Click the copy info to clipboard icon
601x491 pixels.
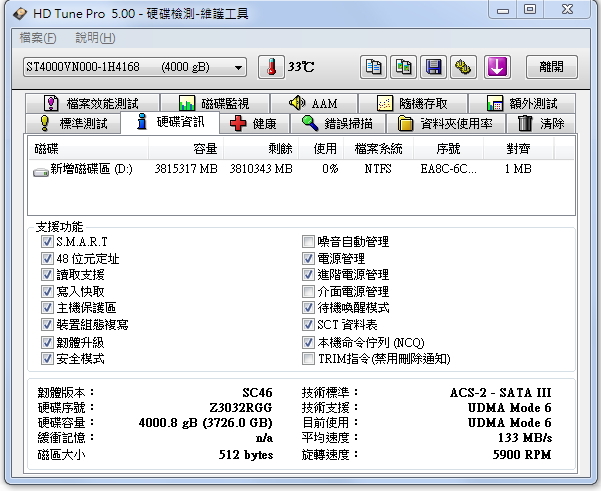(x=373, y=67)
